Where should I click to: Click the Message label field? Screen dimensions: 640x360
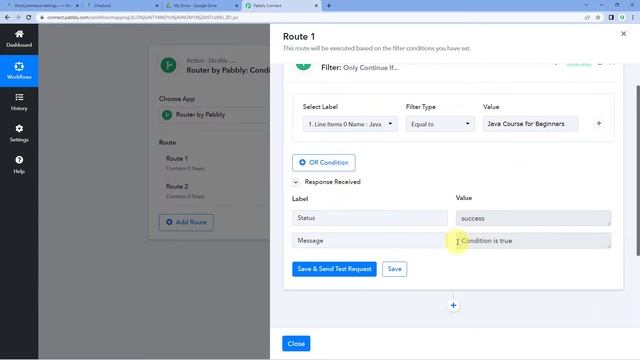coord(370,241)
